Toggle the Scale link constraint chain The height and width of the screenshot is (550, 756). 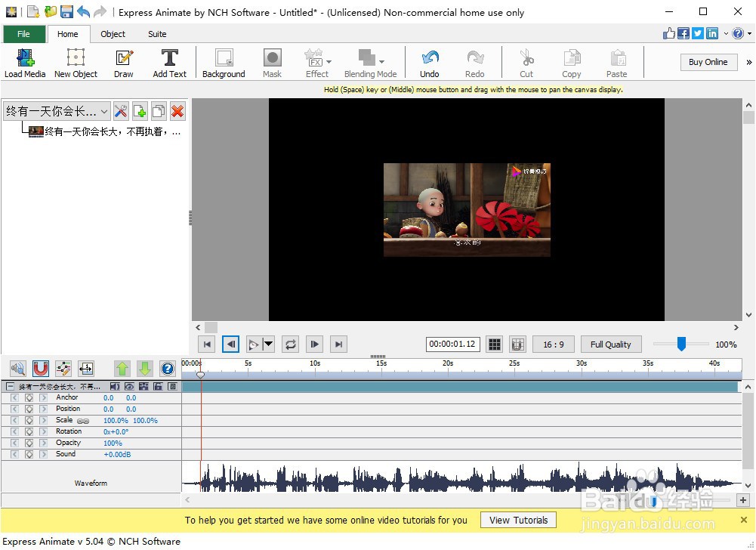click(83, 421)
